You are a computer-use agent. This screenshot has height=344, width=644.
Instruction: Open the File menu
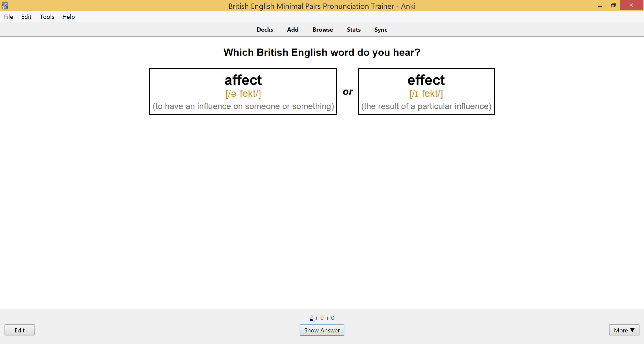coord(9,17)
